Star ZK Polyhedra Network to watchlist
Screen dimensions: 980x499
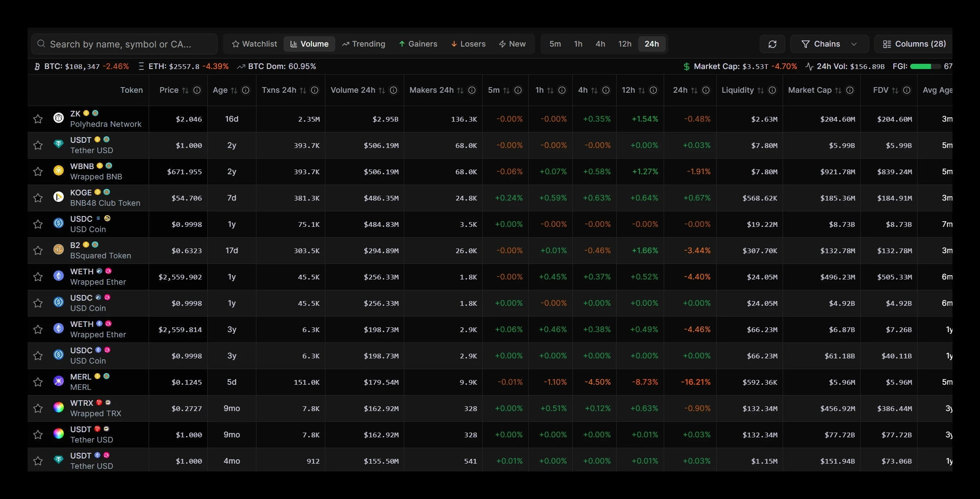pos(38,119)
